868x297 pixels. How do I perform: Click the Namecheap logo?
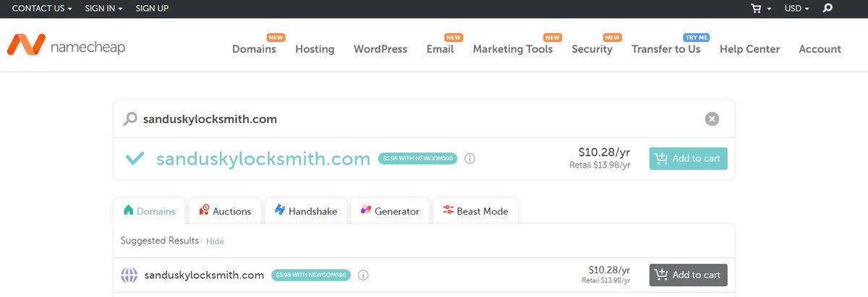pyautogui.click(x=66, y=46)
